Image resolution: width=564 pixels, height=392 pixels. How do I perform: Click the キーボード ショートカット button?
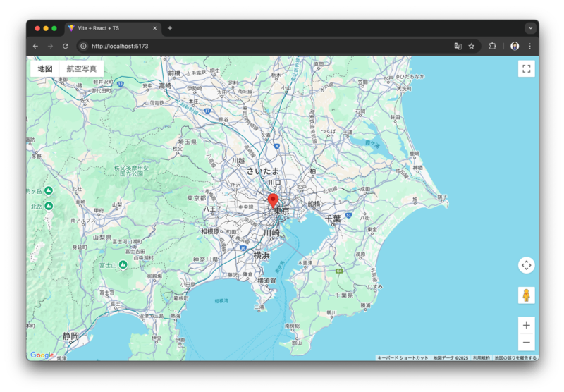coord(403,358)
